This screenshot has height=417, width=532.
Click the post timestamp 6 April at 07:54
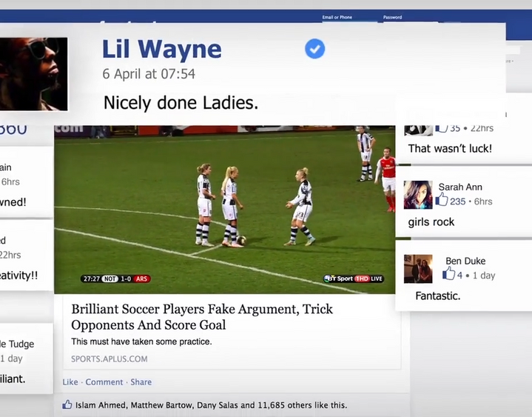tap(149, 74)
